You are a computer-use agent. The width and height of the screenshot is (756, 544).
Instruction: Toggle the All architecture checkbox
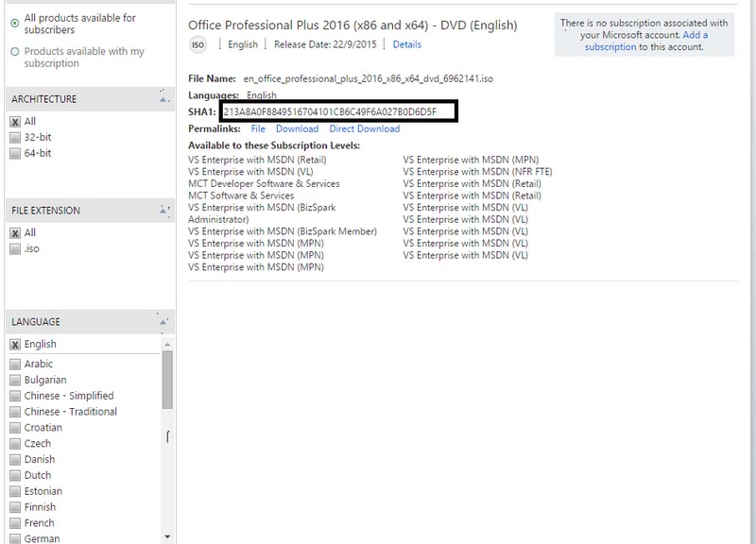[x=15, y=122]
